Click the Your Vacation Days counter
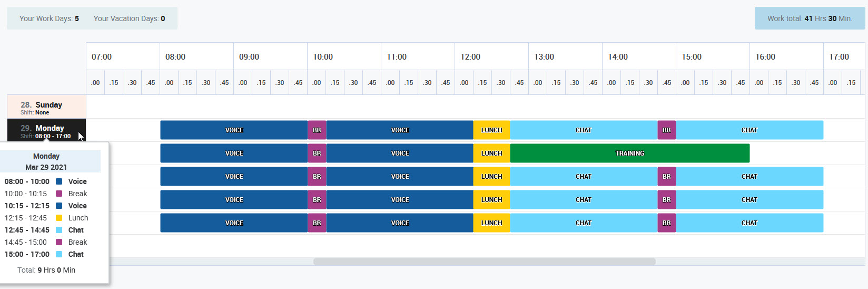Screen dimensions: 868x289 [x=129, y=18]
